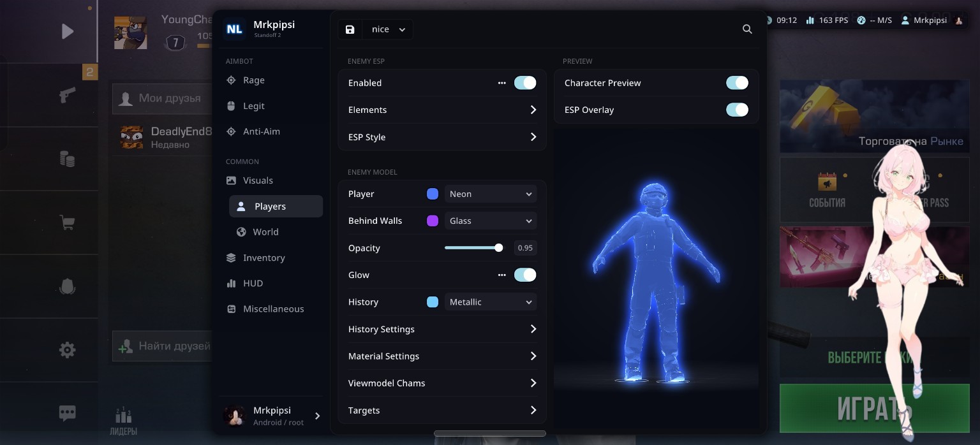
Task: Expand History Settings
Action: 442,329
